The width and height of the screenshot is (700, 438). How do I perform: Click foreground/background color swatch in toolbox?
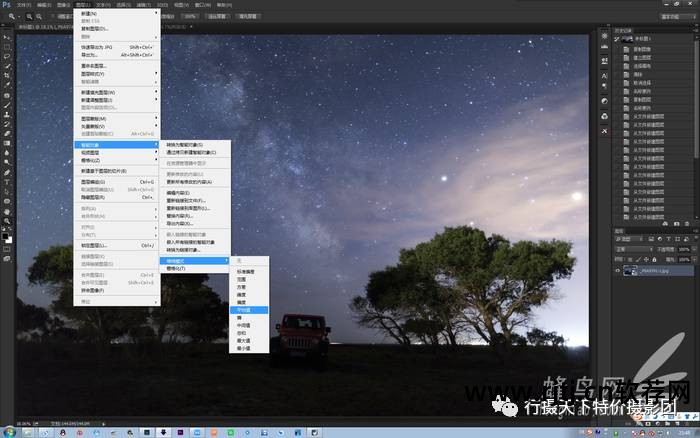tap(6, 238)
